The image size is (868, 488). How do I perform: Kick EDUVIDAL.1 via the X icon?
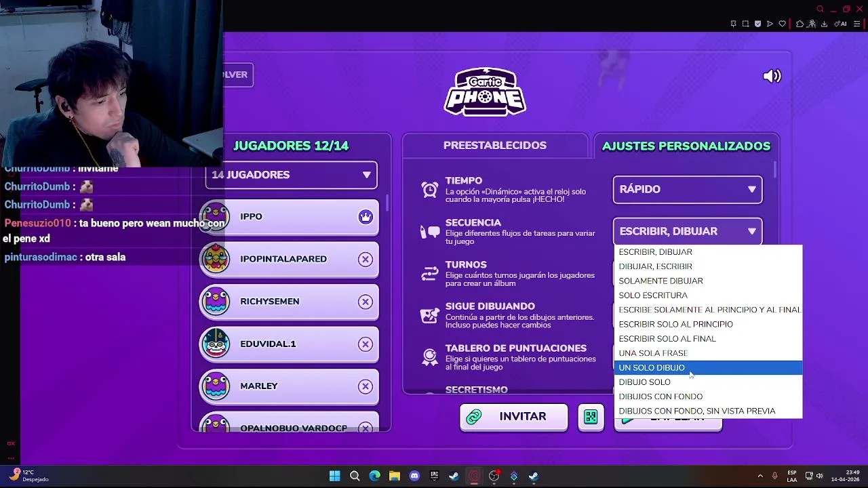tap(366, 344)
